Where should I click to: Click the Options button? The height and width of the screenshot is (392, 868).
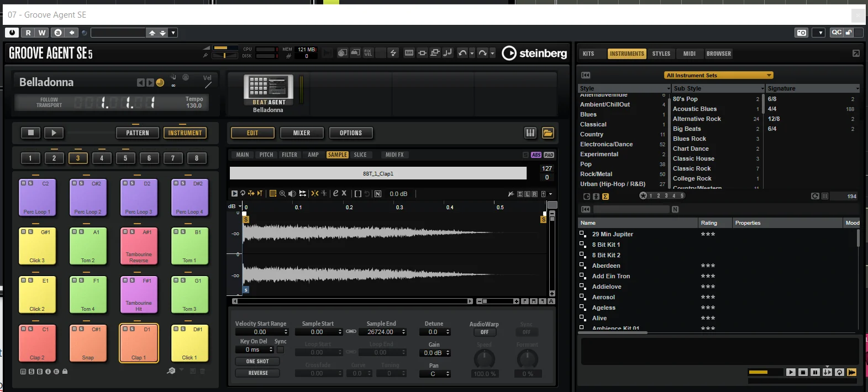pos(351,133)
